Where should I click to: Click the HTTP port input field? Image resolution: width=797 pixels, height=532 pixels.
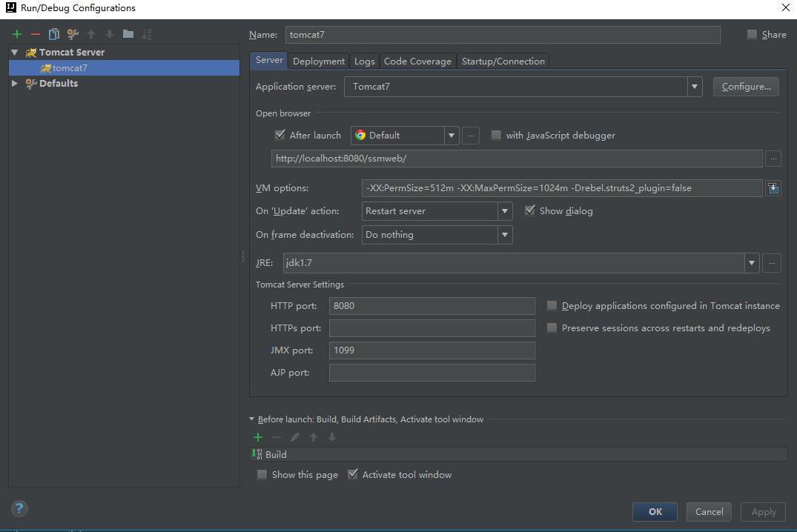point(431,306)
